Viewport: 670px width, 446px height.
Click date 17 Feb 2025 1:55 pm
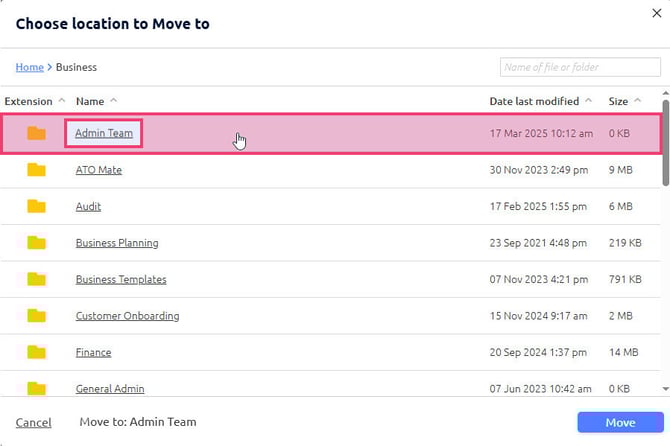[x=538, y=207]
